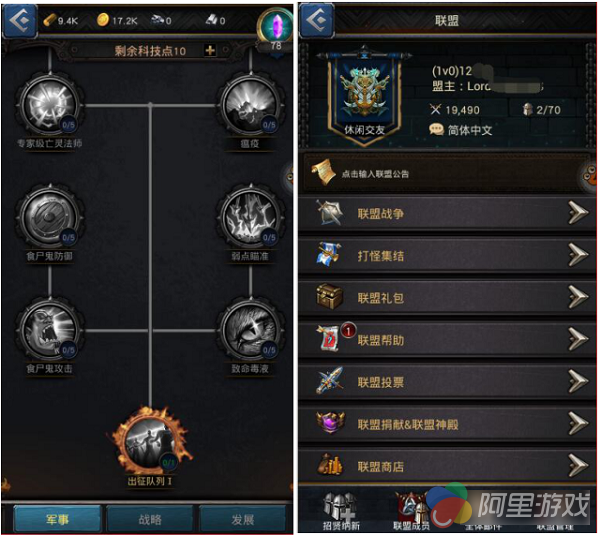Expand 联盟战争 with its arrow
This screenshot has width=600, height=535.
[578, 213]
